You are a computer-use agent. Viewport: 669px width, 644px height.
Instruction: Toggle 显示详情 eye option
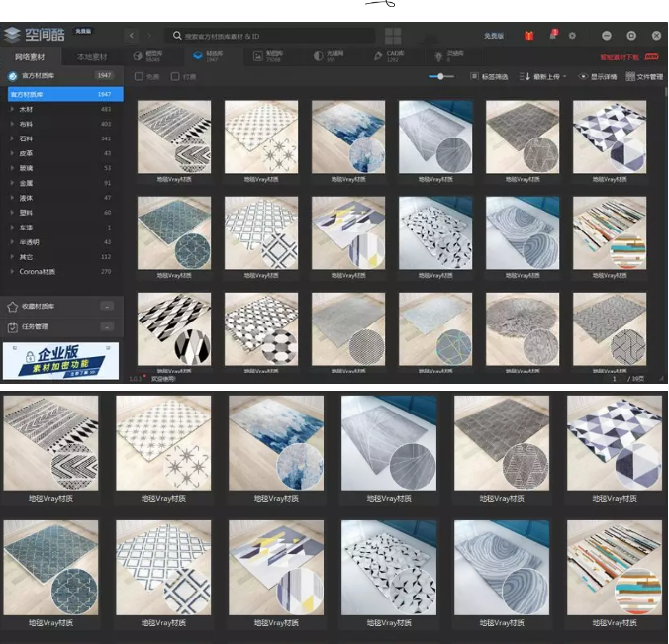point(598,77)
